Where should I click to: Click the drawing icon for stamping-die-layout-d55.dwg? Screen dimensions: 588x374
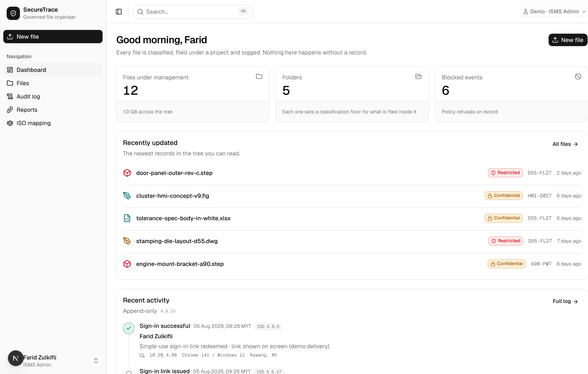(x=127, y=241)
